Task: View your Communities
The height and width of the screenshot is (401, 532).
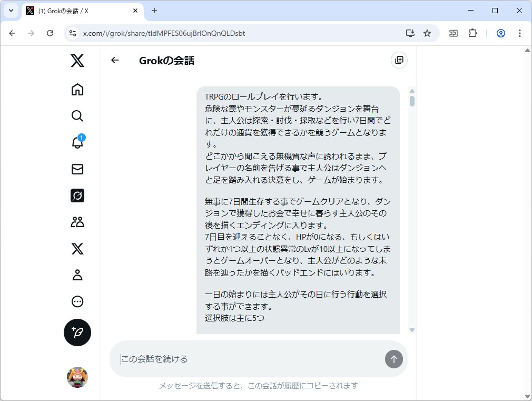Action: [x=77, y=222]
